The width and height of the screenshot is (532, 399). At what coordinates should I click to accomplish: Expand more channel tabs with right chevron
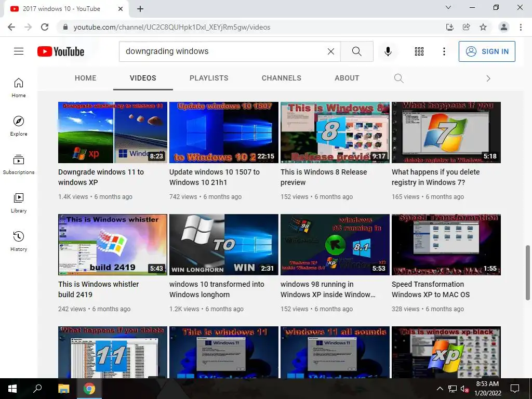[488, 78]
